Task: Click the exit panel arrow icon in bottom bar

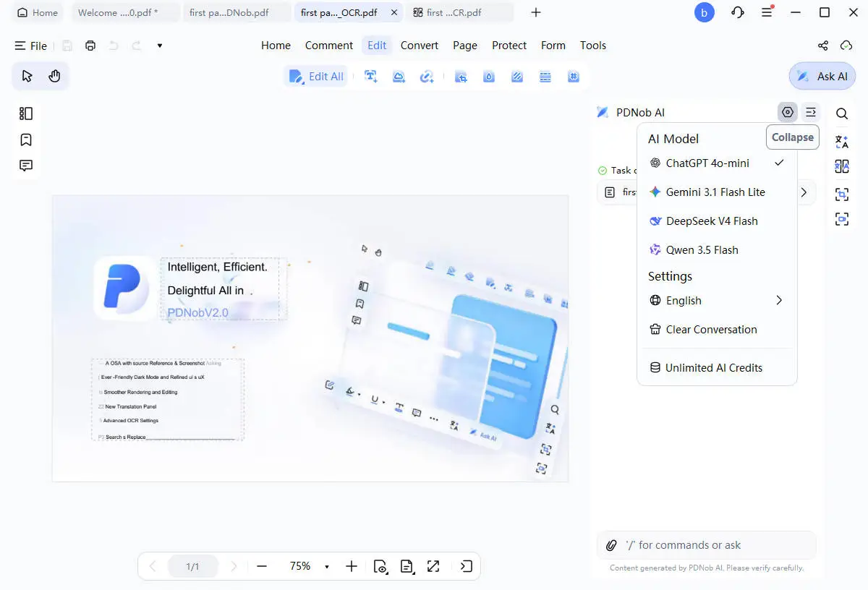Action: point(467,566)
